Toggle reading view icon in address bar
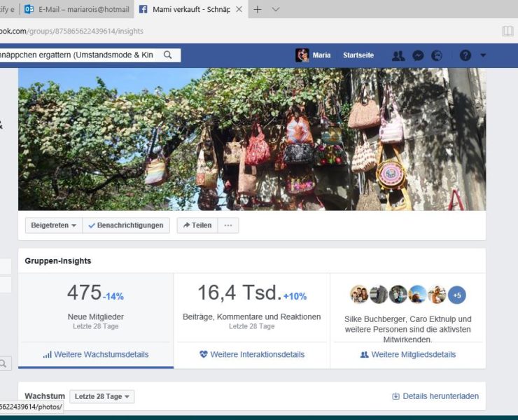This screenshot has height=420, width=518. pyautogui.click(x=507, y=31)
